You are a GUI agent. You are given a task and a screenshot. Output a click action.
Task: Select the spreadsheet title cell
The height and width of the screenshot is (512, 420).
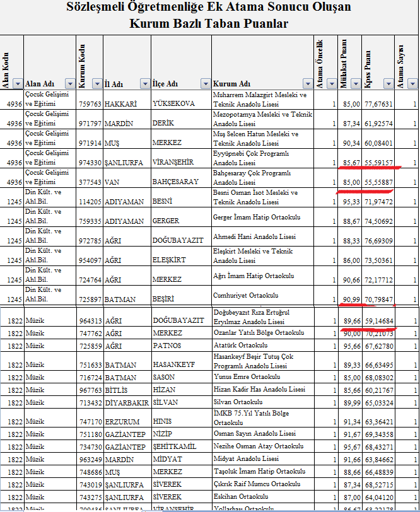[209, 16]
